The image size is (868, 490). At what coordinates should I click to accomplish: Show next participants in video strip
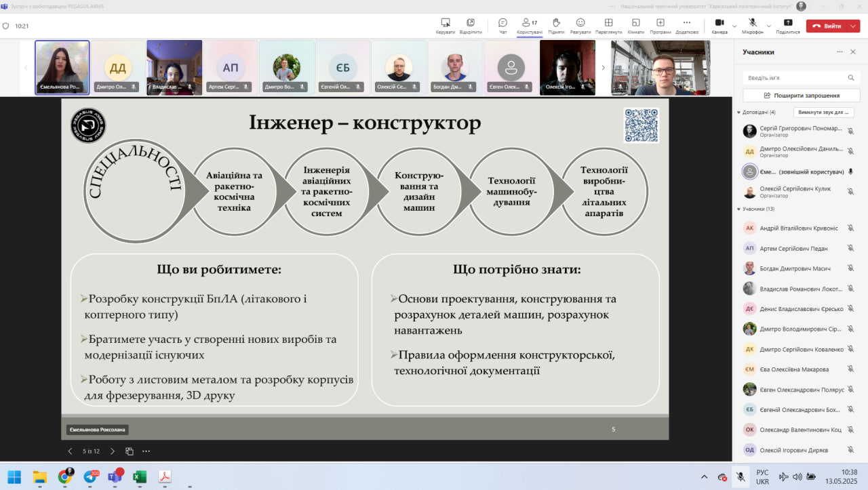(x=604, y=67)
